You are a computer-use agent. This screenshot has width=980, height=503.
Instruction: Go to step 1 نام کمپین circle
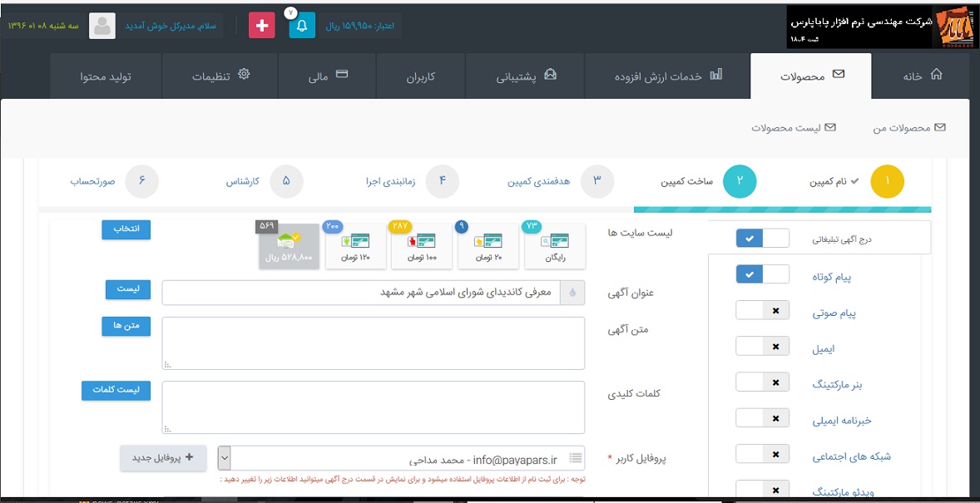[888, 181]
